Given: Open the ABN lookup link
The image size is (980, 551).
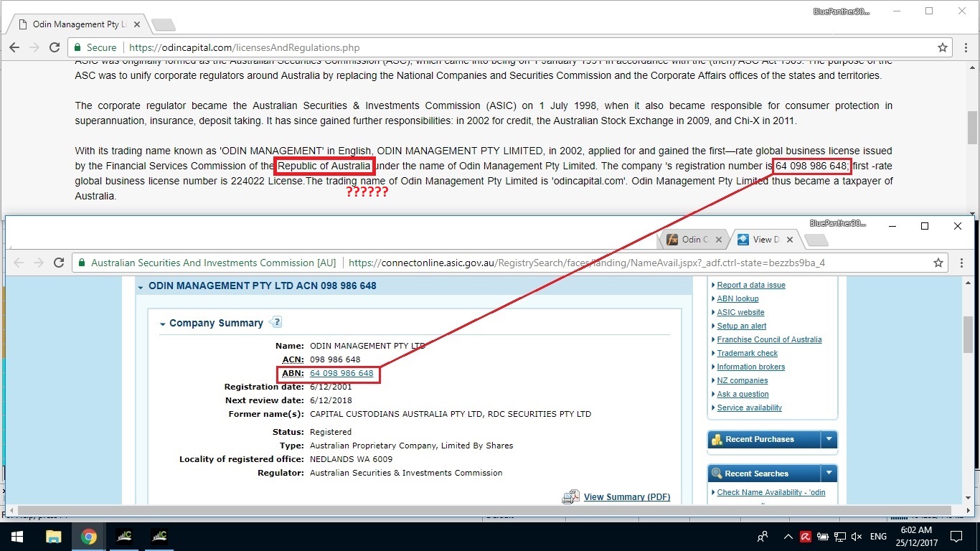Looking at the screenshot, I should 738,298.
